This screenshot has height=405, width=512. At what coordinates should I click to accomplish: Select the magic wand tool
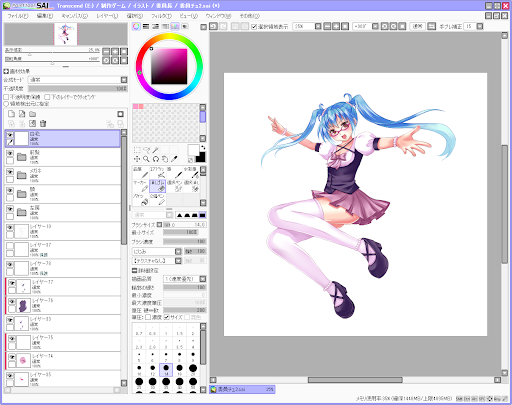156,150
